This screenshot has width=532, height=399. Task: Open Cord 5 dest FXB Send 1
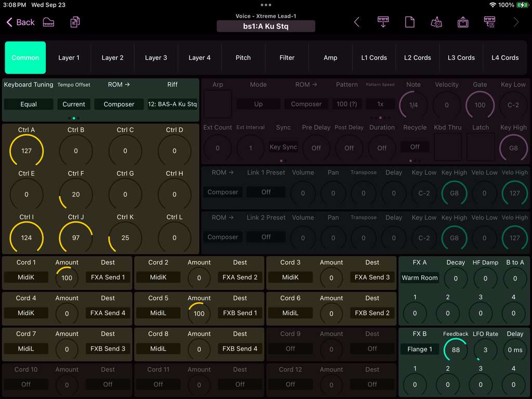coord(240,313)
